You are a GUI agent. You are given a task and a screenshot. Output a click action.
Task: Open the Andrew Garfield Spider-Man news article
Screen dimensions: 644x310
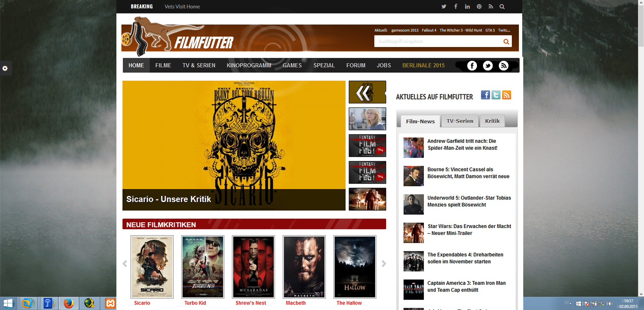(462, 144)
